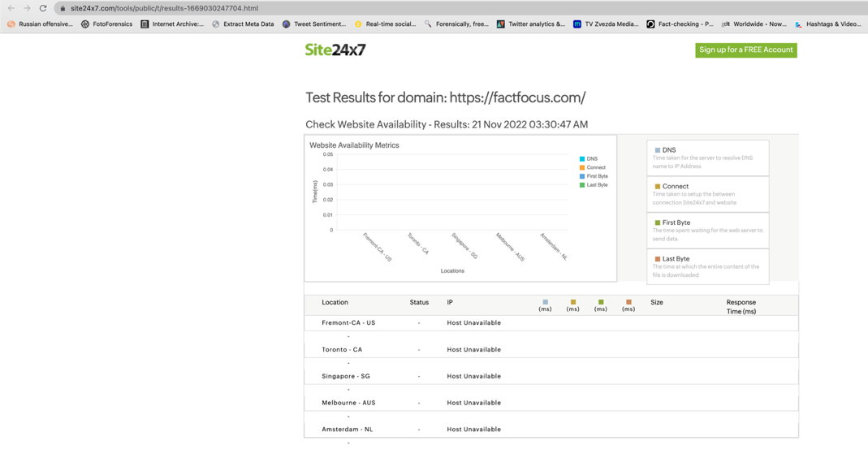This screenshot has height=458, width=868.
Task: Click the Site24x7 logo
Action: pyautogui.click(x=335, y=50)
